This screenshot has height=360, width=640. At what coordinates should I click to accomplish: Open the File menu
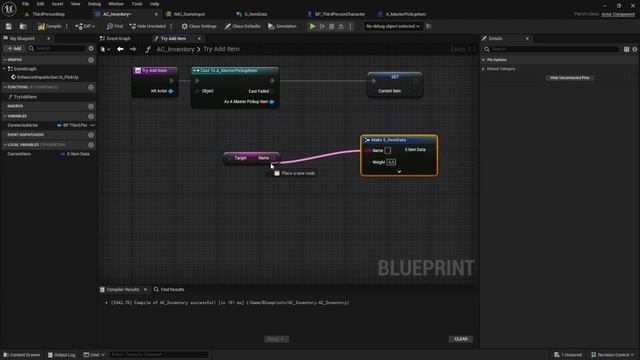[25, 4]
